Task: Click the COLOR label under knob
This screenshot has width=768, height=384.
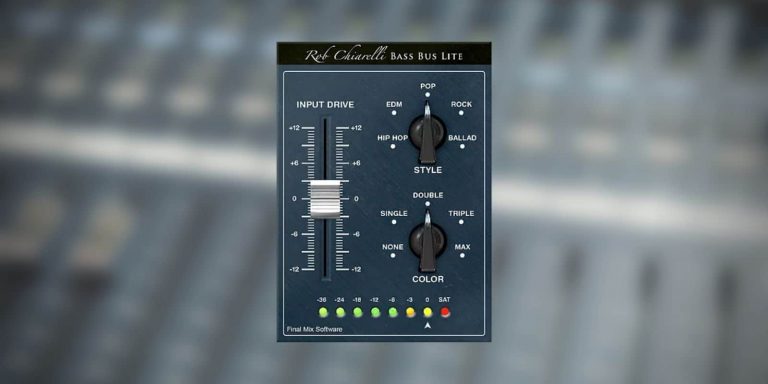Action: (428, 279)
